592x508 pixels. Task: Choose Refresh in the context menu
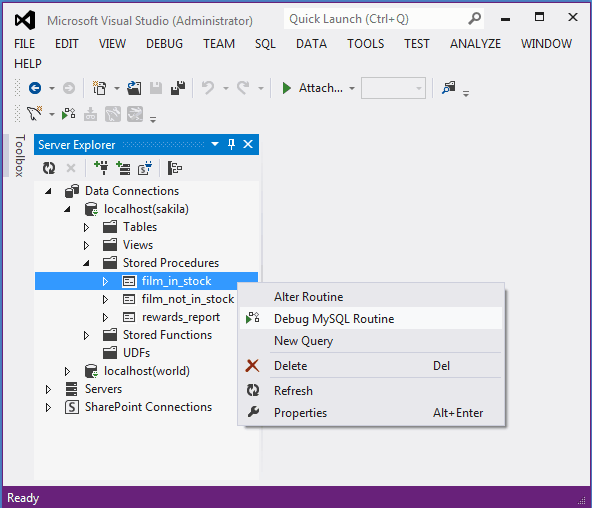371,391
